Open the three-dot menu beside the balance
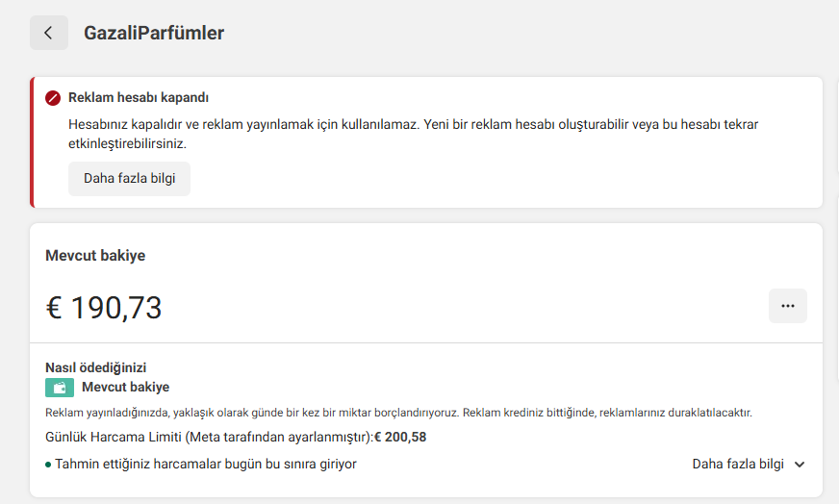The height and width of the screenshot is (504, 839). 788,306
